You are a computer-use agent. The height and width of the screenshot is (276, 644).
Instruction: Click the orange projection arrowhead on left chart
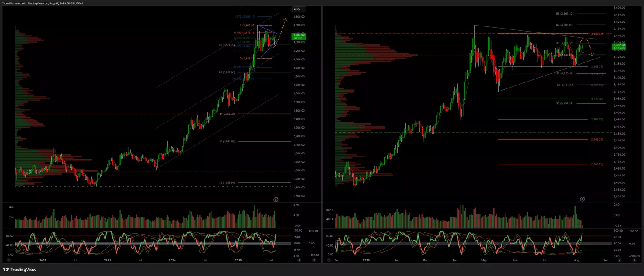click(286, 19)
